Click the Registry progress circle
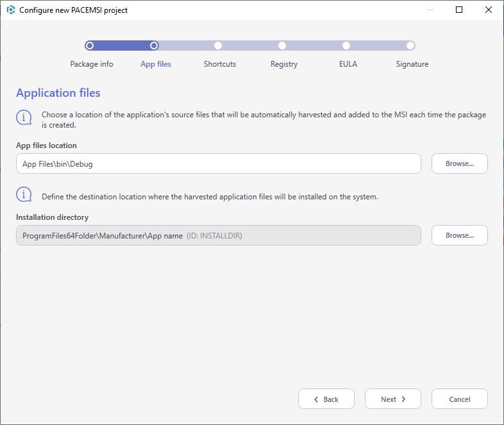 (282, 46)
